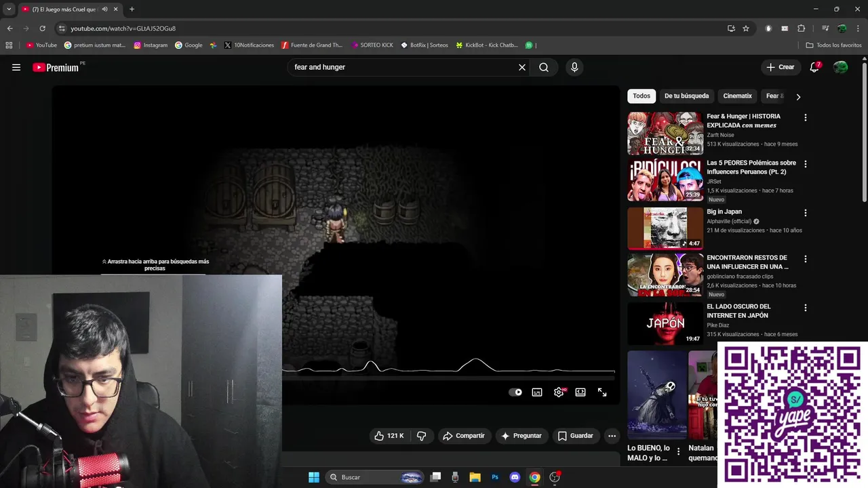Toggle autoplay in the video player
868x488 pixels.
[x=515, y=392]
